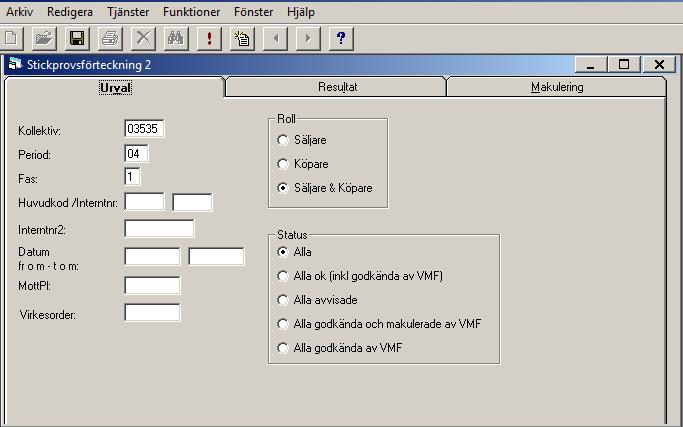
Task: Click the new list document icon
Action: [242, 39]
